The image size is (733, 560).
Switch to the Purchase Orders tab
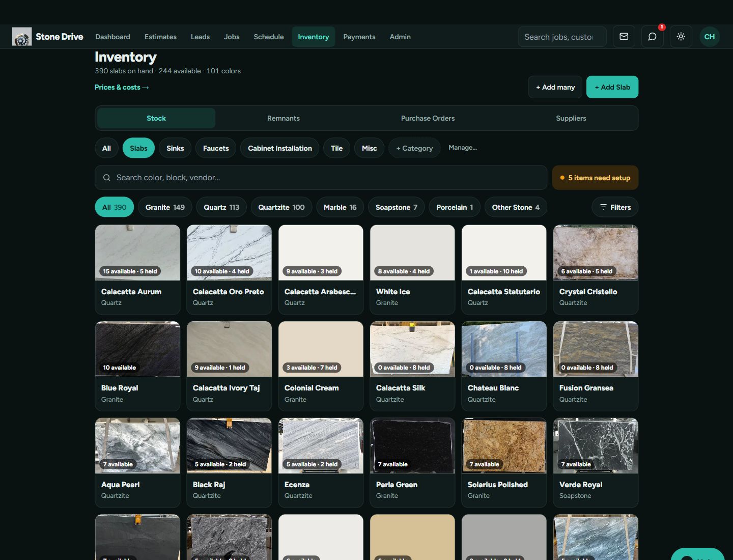click(x=428, y=118)
